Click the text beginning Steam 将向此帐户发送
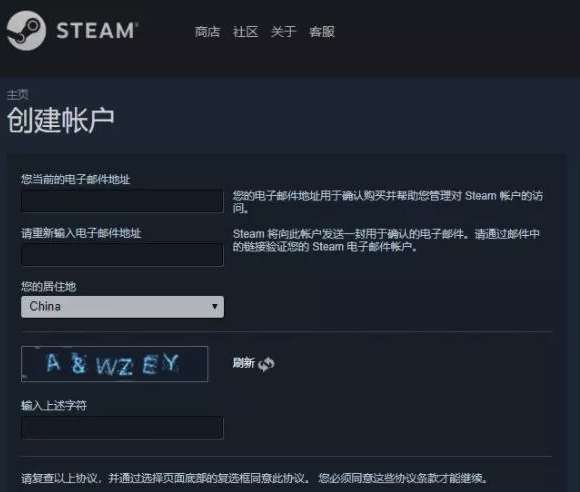 386,240
